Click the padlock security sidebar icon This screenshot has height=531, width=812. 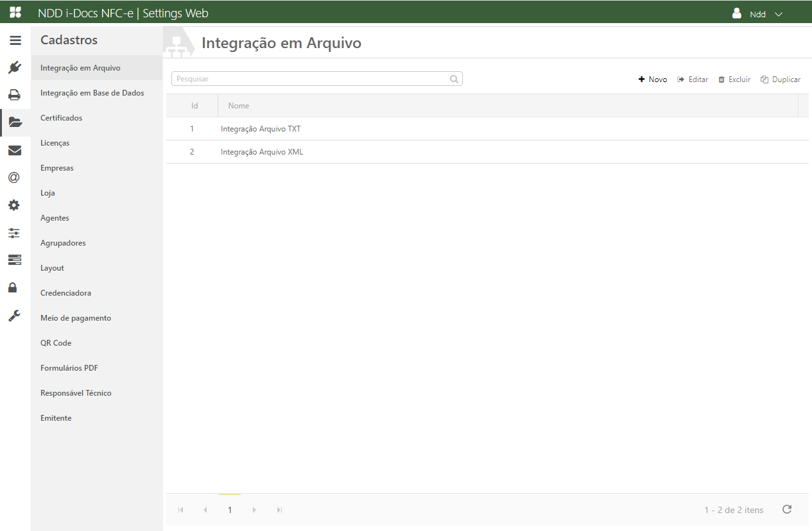point(13,287)
